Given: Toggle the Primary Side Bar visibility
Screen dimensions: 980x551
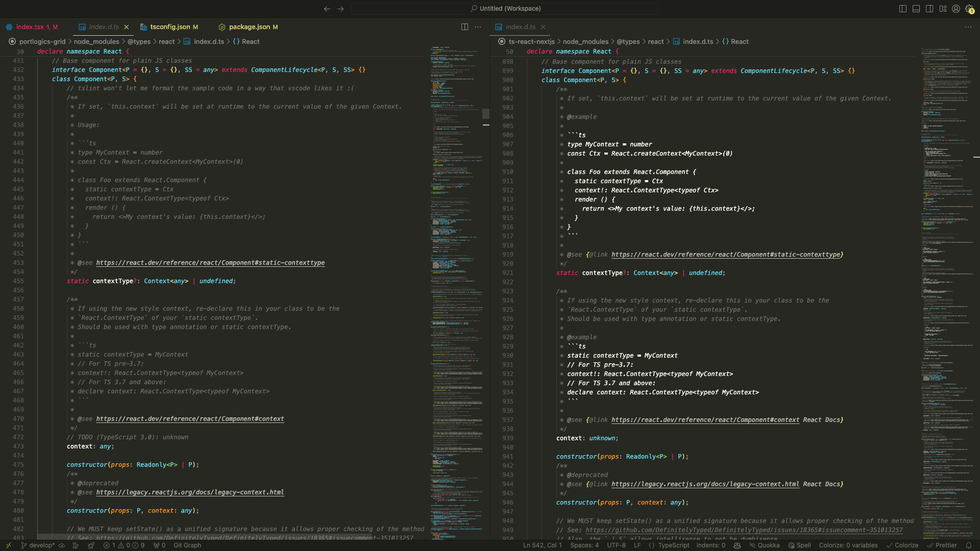Looking at the screenshot, I should pyautogui.click(x=903, y=9).
